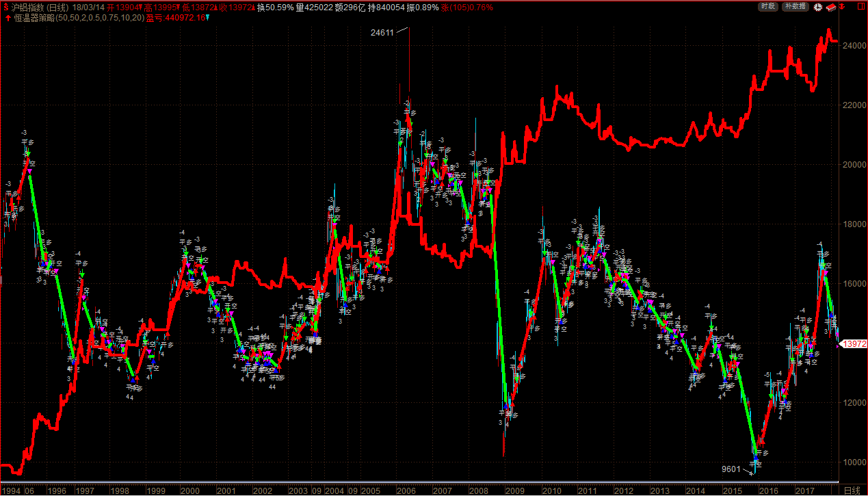Select 1999 on the time axis
Screen dimensions: 868x496
coord(155,491)
